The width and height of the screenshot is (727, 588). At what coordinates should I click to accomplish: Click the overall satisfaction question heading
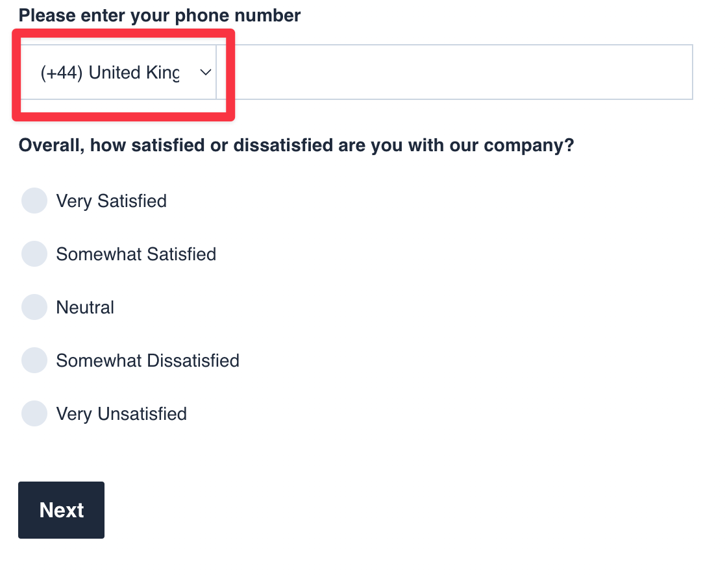tap(296, 145)
